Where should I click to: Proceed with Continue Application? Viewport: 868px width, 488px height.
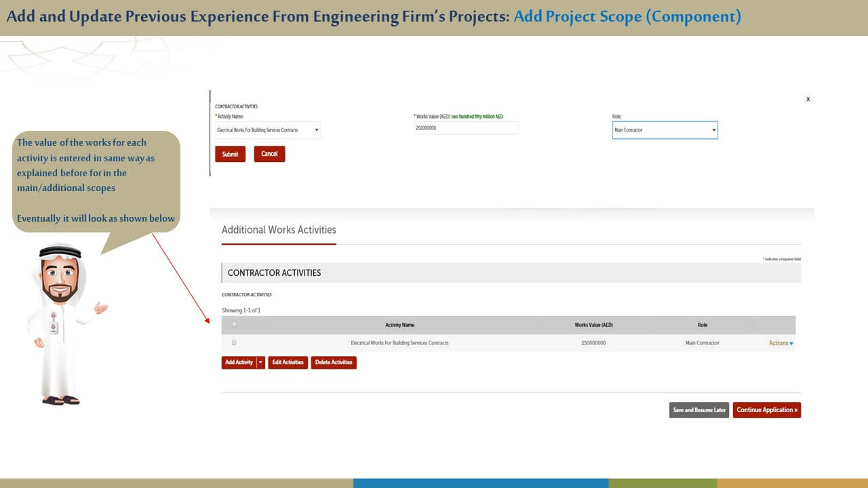[766, 410]
